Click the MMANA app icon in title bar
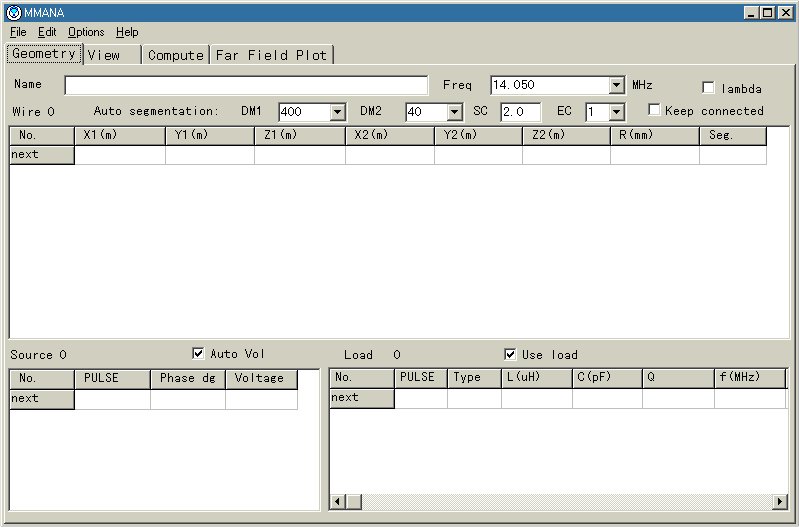 [13, 12]
